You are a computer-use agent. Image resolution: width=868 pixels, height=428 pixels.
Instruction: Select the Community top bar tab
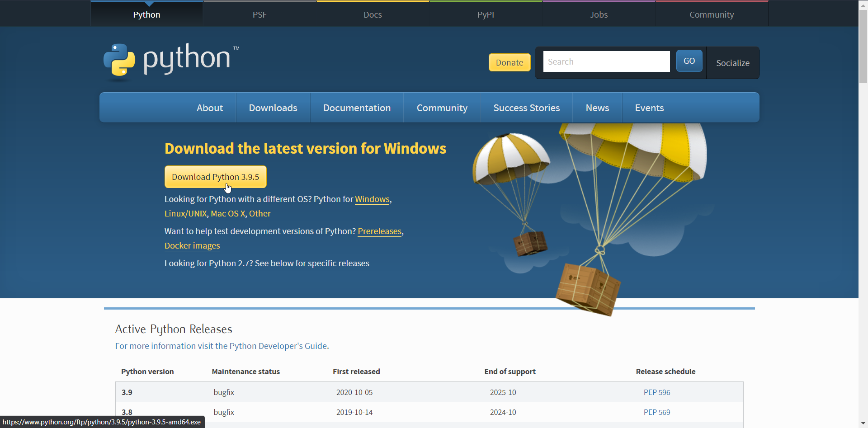[x=712, y=14]
